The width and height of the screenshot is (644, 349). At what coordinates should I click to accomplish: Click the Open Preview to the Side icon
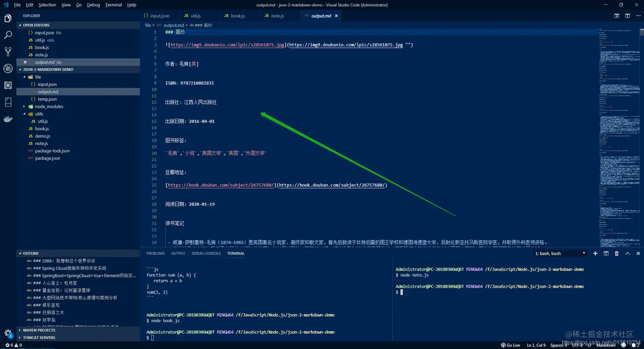point(617,16)
